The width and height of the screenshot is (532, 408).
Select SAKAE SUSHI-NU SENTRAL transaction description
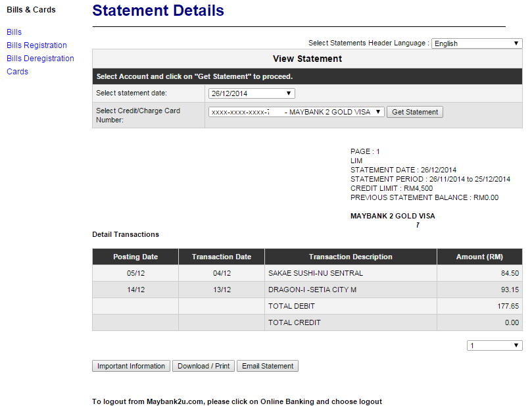coord(316,273)
